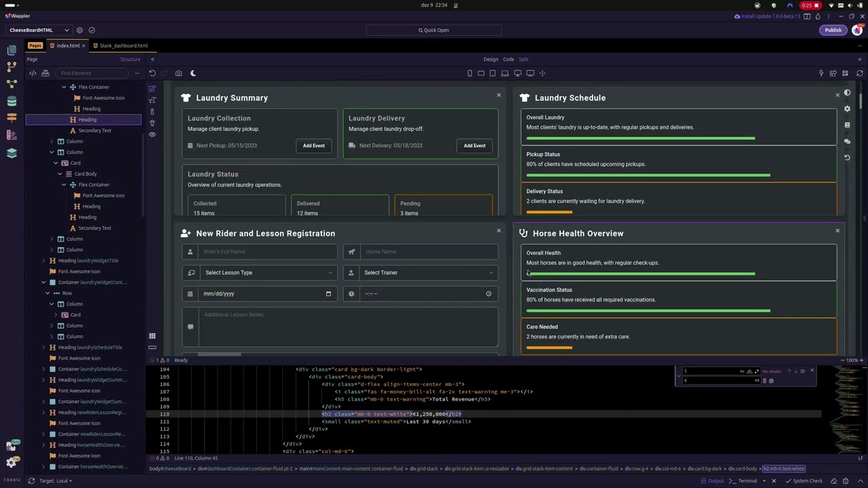Click the code view icon in Page panel
Image resolution: width=868 pixels, height=488 pixels.
coord(33,73)
